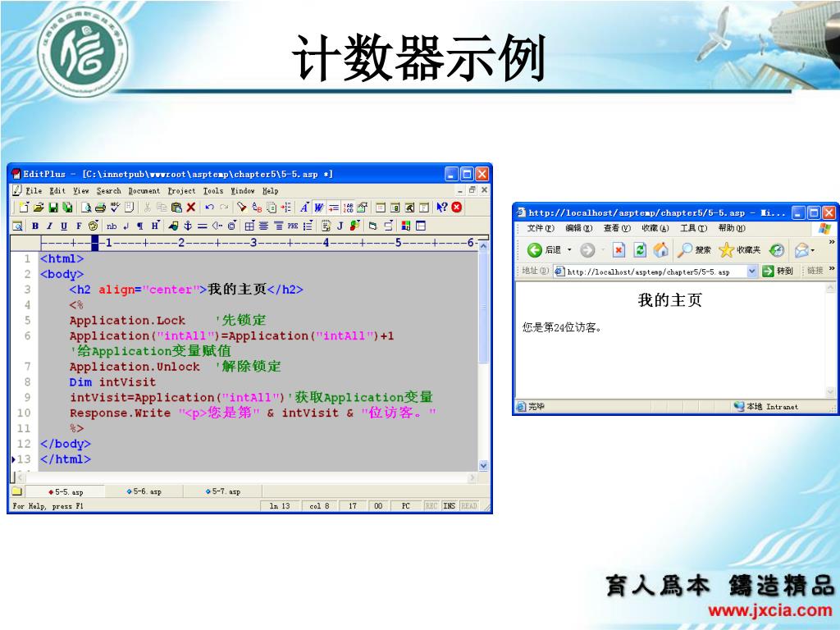840x630 pixels.
Task: Expand the IE address bar dropdown
Action: 751,271
